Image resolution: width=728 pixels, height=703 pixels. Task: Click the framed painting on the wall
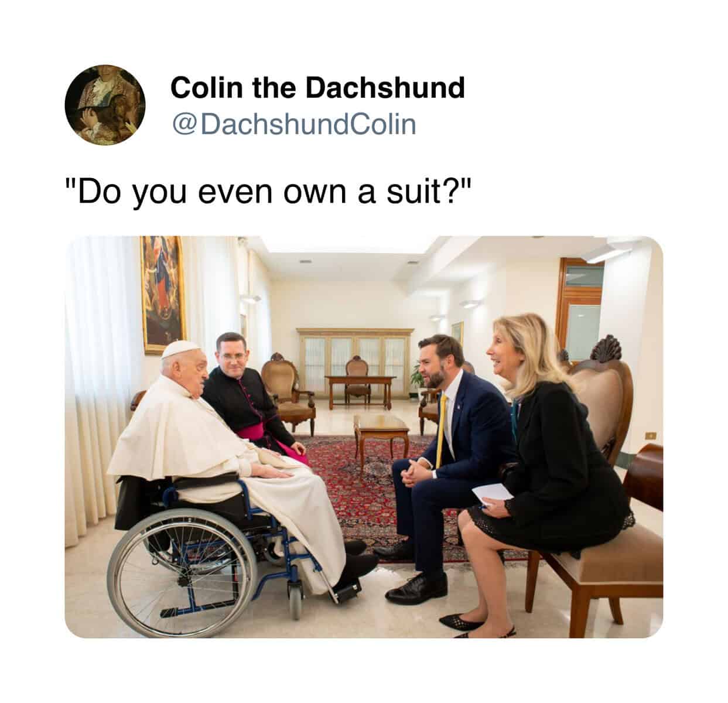click(x=162, y=295)
